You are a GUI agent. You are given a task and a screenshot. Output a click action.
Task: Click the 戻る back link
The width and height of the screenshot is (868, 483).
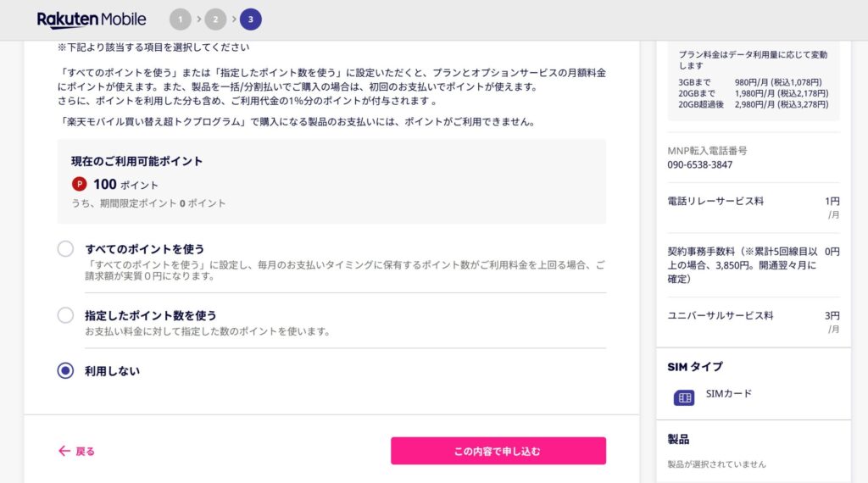(86, 451)
